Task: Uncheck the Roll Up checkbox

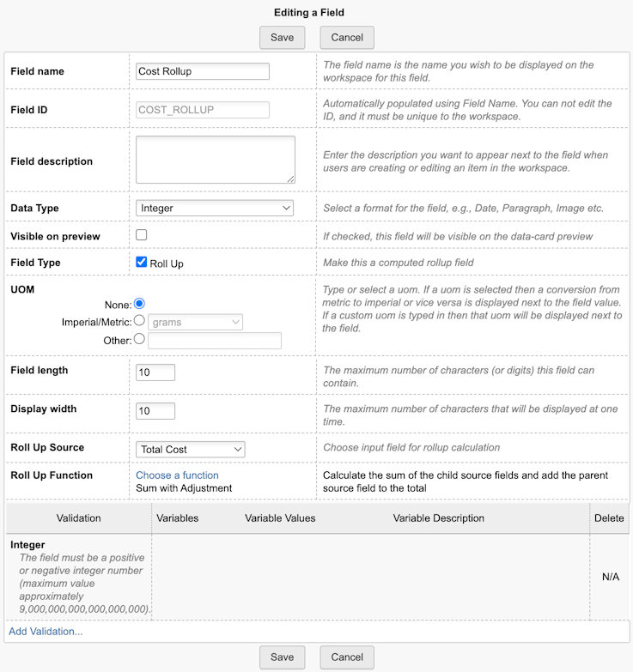Action: click(x=141, y=262)
